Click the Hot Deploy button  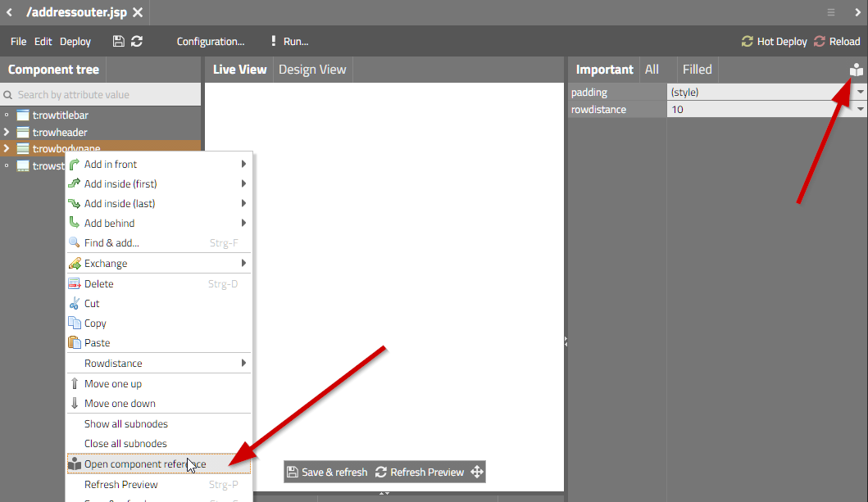coord(774,42)
